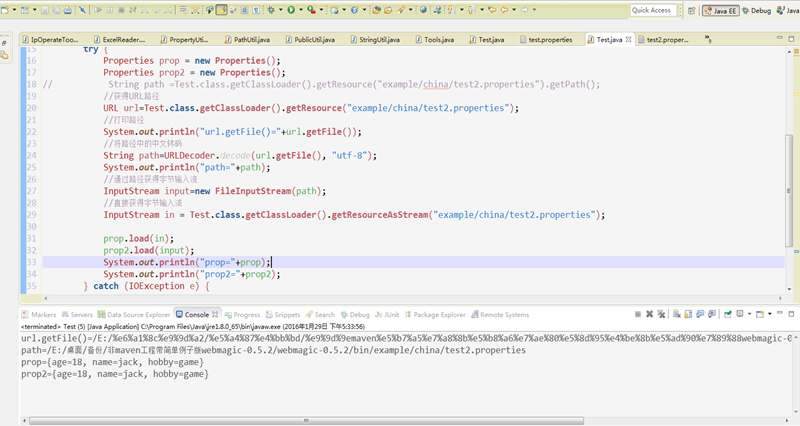Open the Progress view tab
The height and width of the screenshot is (426, 800).
coord(242,315)
